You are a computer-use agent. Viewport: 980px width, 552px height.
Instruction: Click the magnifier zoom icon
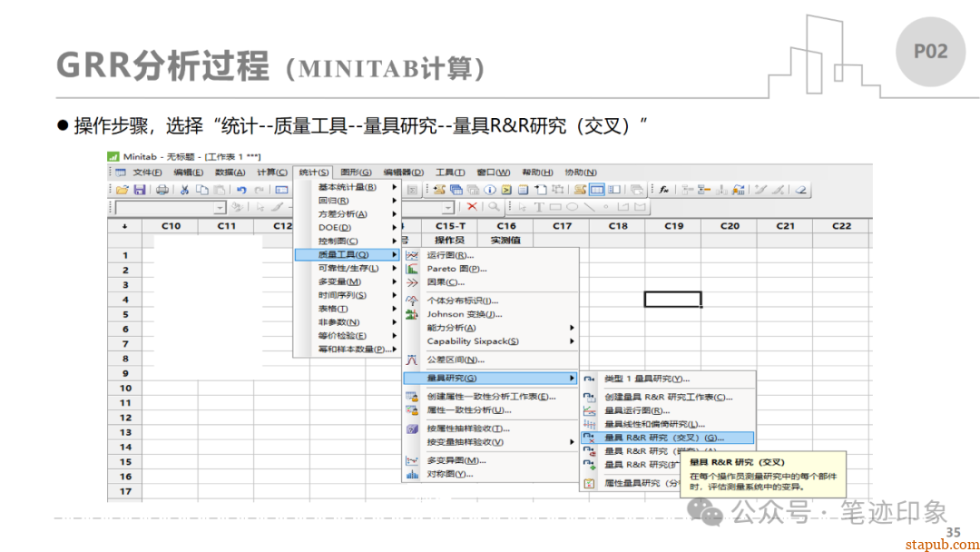pyautogui.click(x=494, y=207)
